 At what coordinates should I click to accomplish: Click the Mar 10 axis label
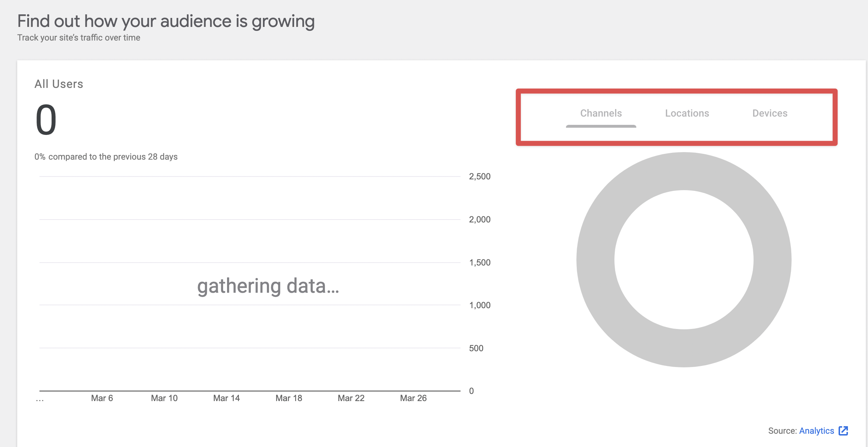[x=164, y=398]
